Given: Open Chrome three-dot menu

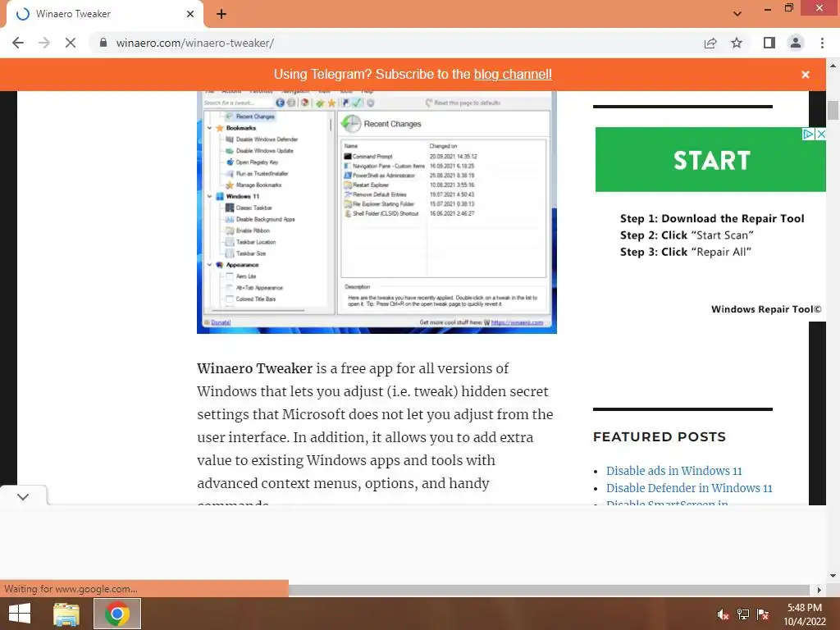Looking at the screenshot, I should click(822, 43).
